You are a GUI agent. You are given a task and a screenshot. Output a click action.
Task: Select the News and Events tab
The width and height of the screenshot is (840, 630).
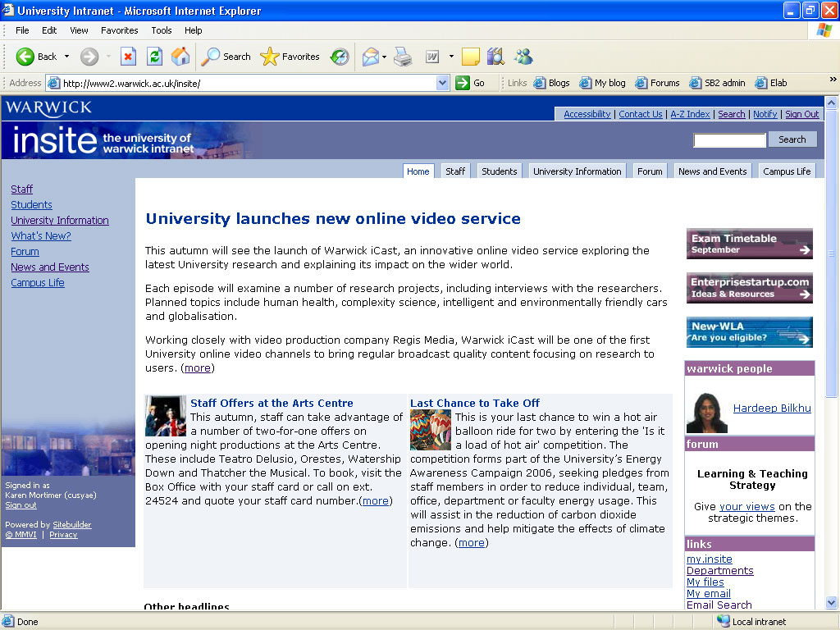coord(712,171)
